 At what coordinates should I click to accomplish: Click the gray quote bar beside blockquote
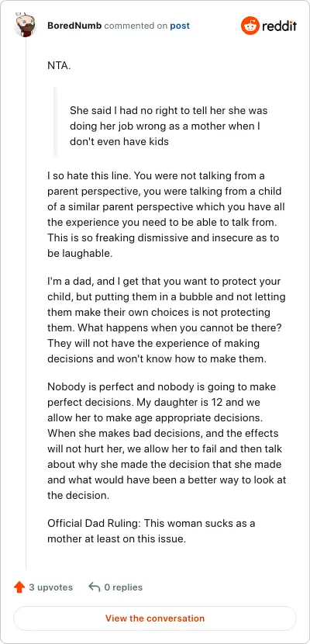(x=56, y=121)
